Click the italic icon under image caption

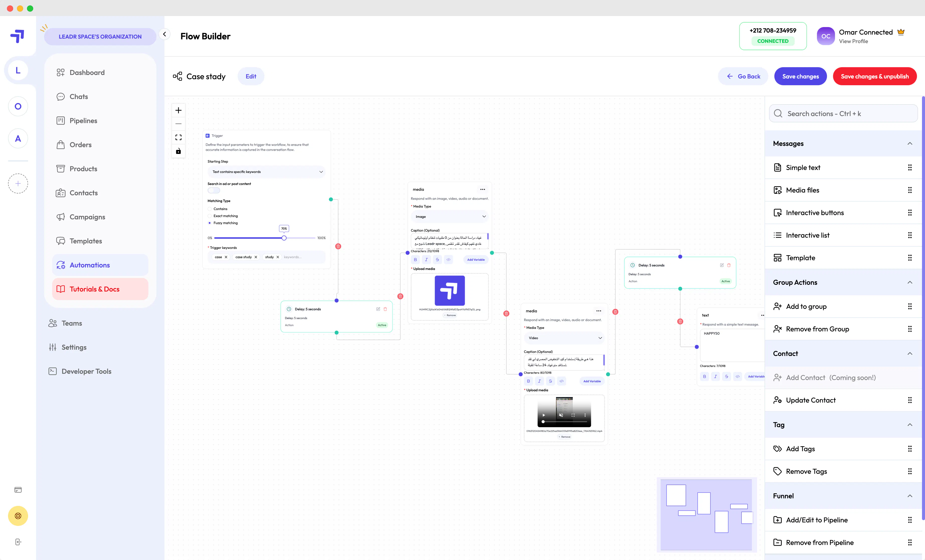point(426,259)
